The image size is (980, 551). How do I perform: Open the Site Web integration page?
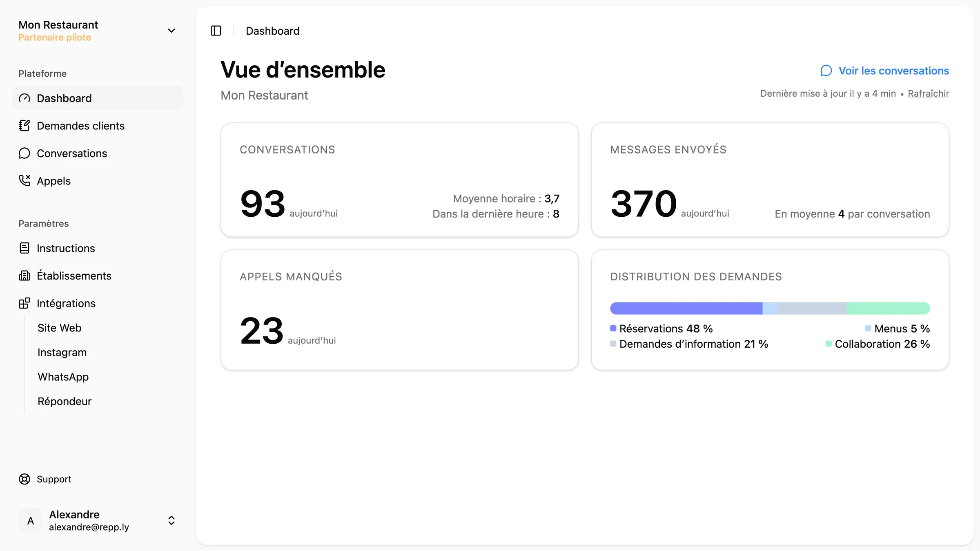point(60,327)
